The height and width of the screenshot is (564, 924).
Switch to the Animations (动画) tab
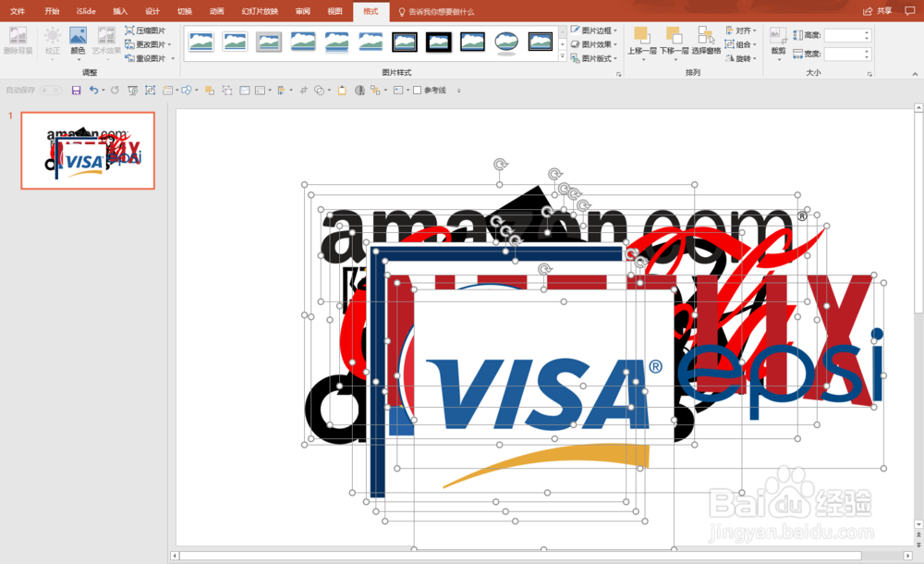click(217, 11)
